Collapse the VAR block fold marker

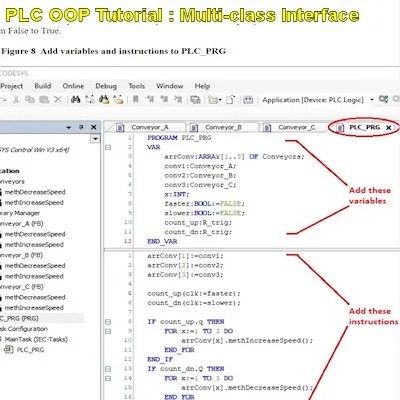click(x=108, y=147)
